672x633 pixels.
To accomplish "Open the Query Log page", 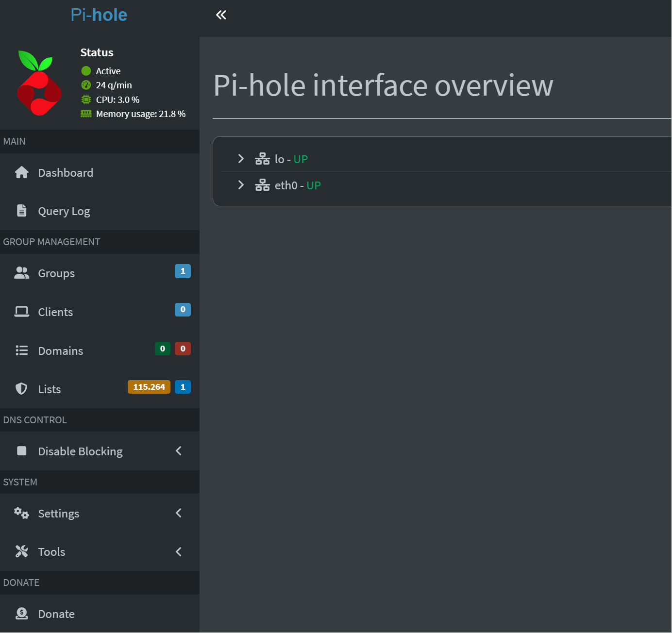I will tap(64, 212).
